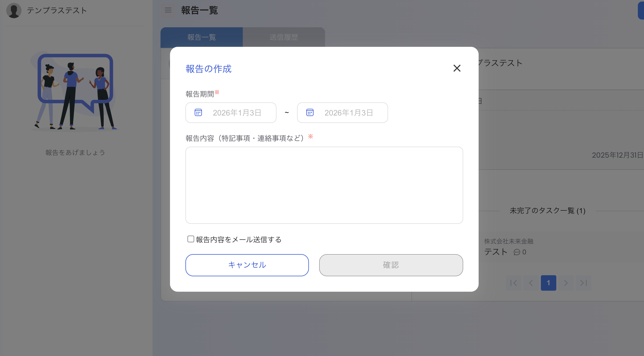Open comments via the speech bubble icon

coord(517,252)
